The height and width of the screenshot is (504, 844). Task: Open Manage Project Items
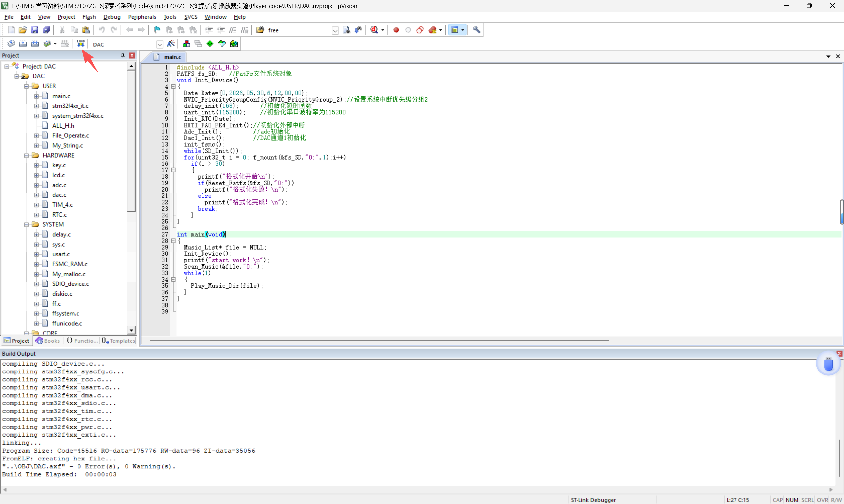[186, 44]
